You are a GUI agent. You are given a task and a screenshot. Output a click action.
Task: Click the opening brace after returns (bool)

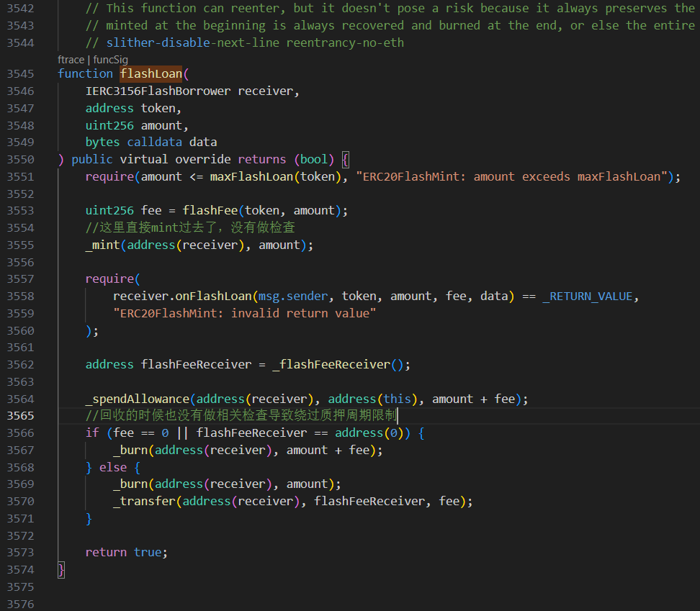pyautogui.click(x=345, y=160)
